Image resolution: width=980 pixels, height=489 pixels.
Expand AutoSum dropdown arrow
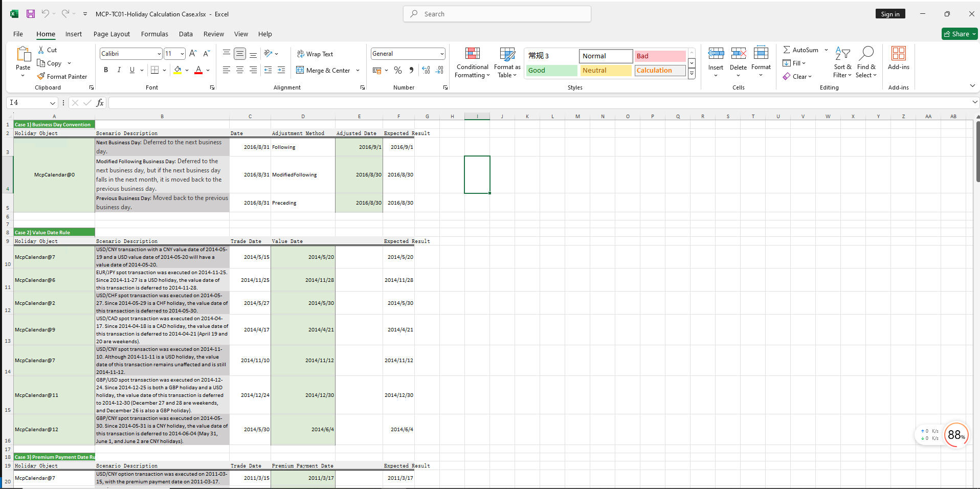click(x=826, y=50)
